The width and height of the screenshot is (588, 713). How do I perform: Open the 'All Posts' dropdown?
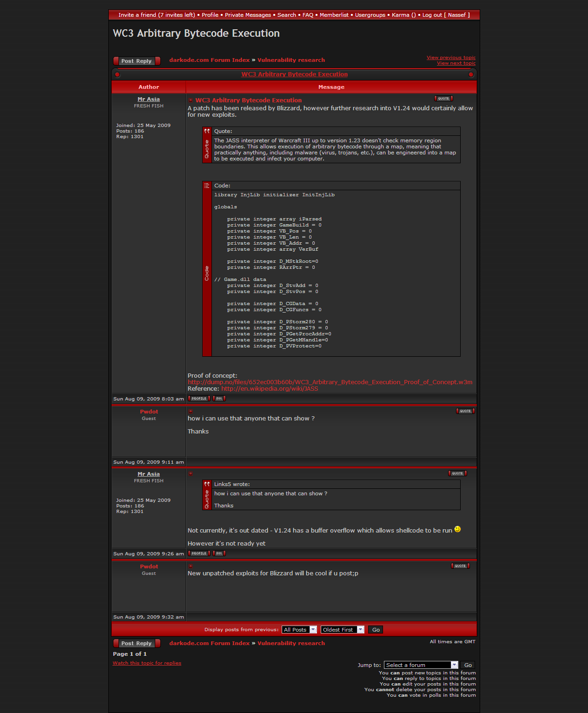pos(299,630)
